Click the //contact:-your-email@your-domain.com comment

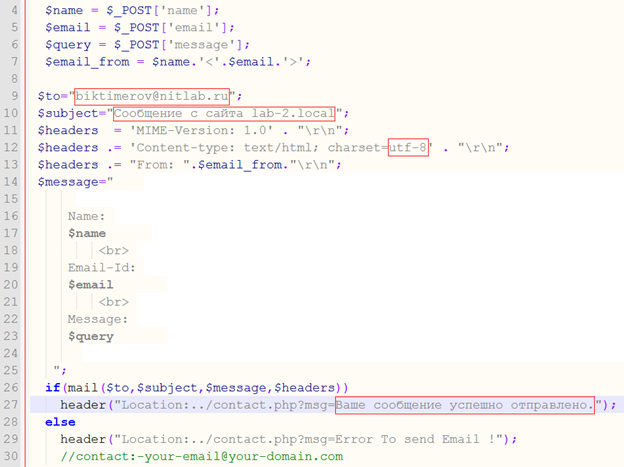202,456
